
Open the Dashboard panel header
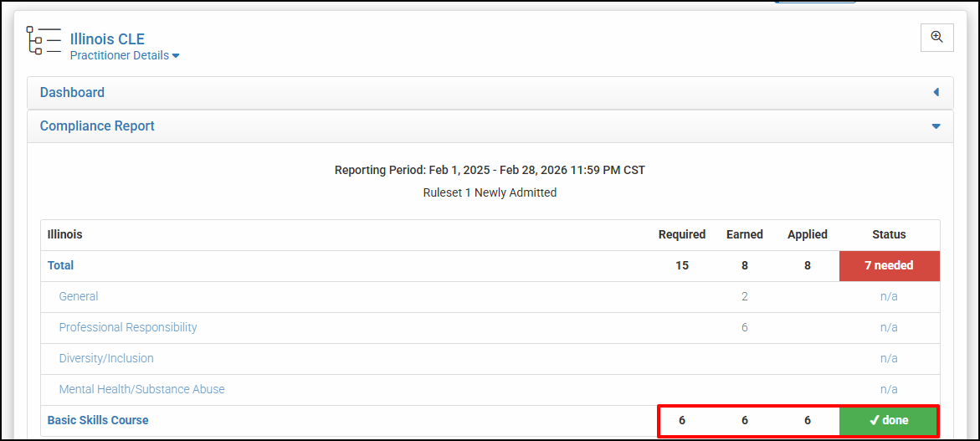(490, 93)
